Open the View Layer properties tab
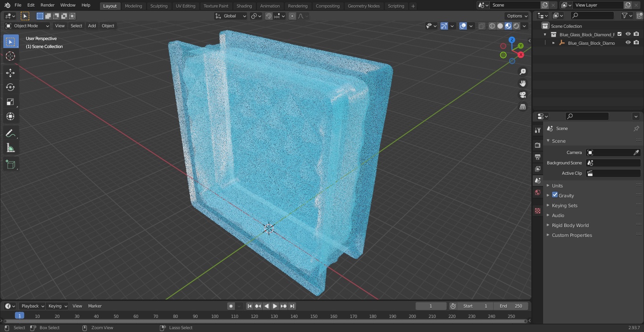 (x=537, y=169)
